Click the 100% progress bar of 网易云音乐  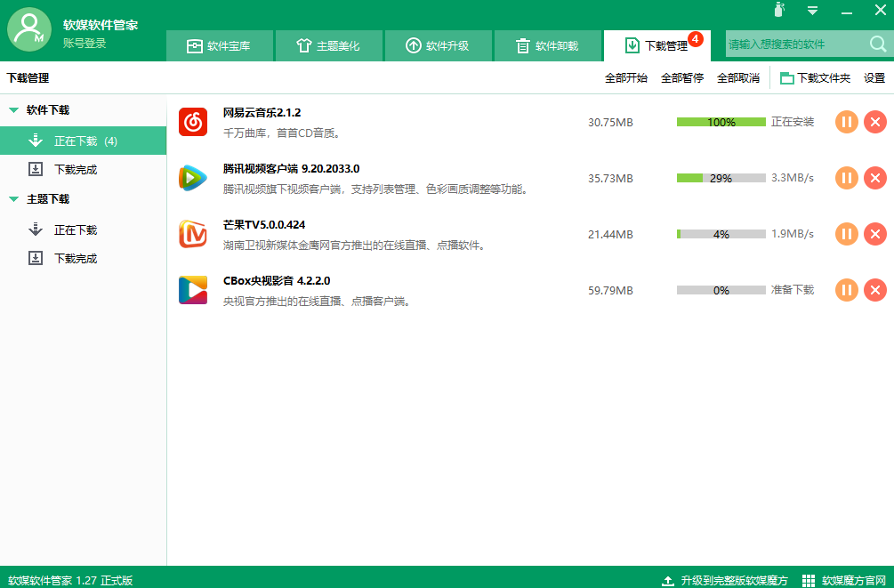coord(722,122)
